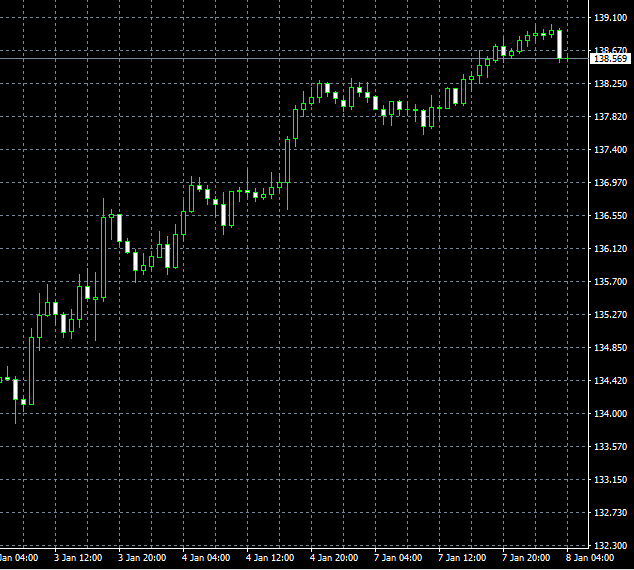Click the 4 Jan 20:00 time label
634x570 pixels.
pos(334,558)
